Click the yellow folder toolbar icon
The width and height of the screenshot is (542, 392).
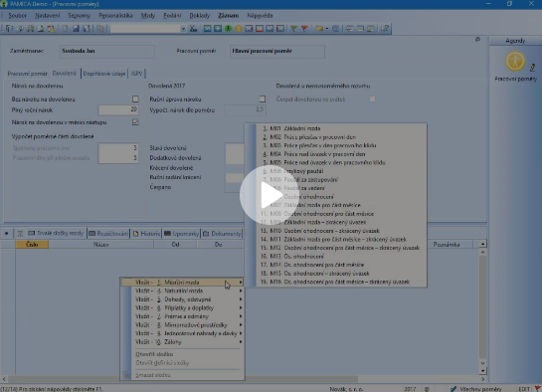point(319,29)
